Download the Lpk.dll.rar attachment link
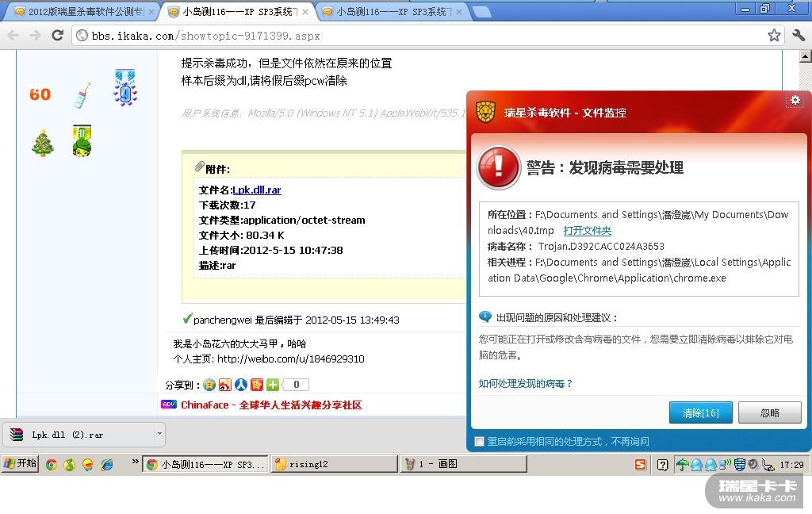Screen dimensions: 812x514 click(x=257, y=190)
